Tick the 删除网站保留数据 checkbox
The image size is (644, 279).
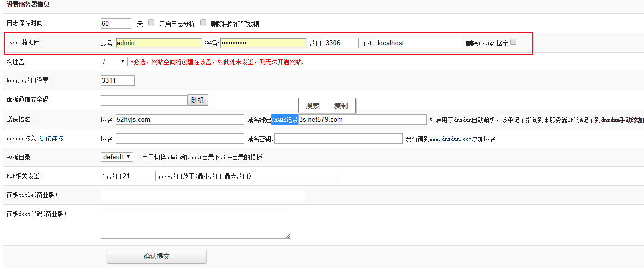(x=203, y=22)
